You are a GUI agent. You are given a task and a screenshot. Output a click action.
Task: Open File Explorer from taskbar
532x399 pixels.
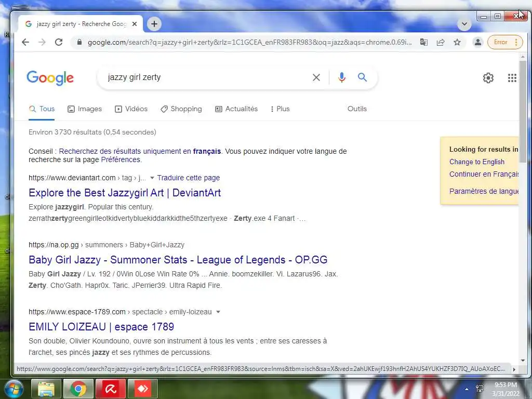(x=46, y=389)
